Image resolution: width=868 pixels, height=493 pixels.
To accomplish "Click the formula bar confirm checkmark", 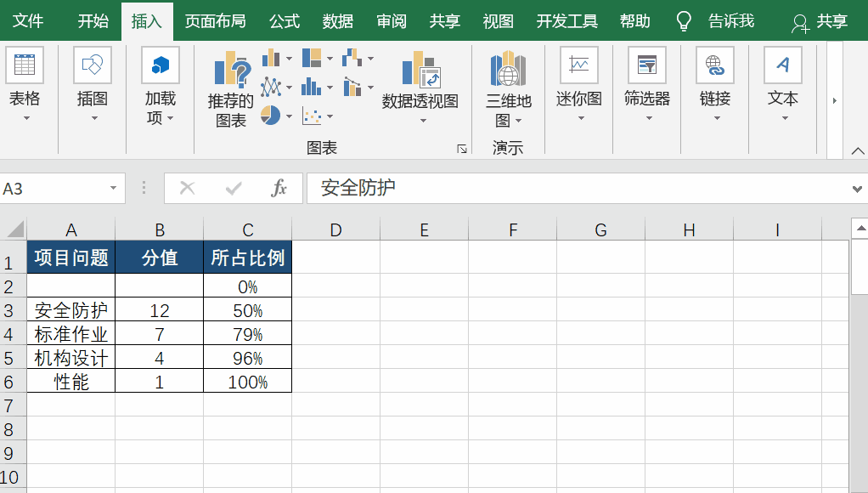I will tap(234, 189).
